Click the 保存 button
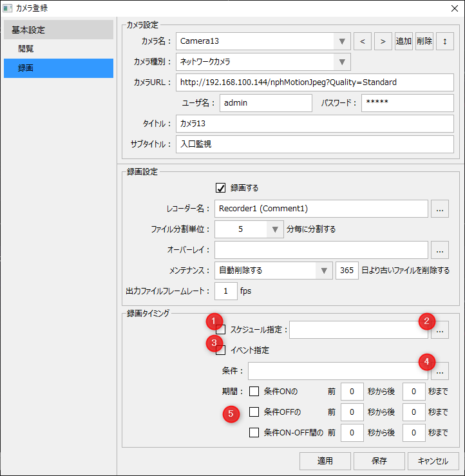Image resolution: width=465 pixels, height=476 pixels. click(x=379, y=461)
